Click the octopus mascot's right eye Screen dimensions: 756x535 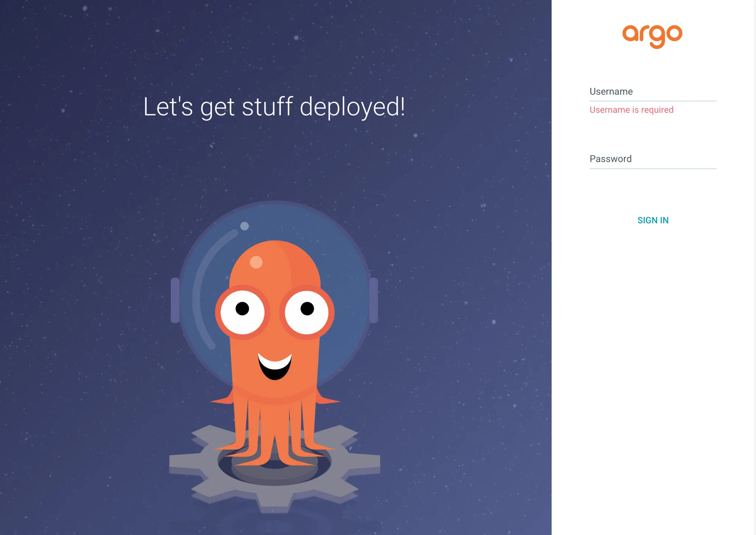coord(307,312)
